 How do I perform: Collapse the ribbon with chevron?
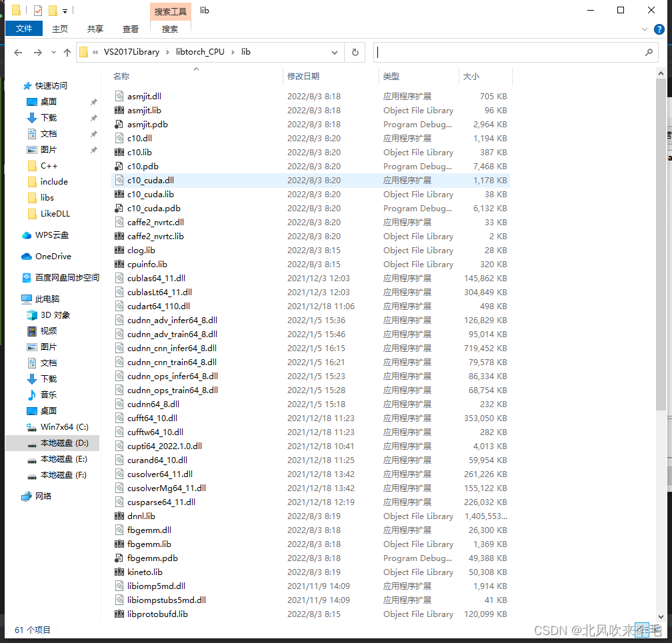click(x=645, y=29)
